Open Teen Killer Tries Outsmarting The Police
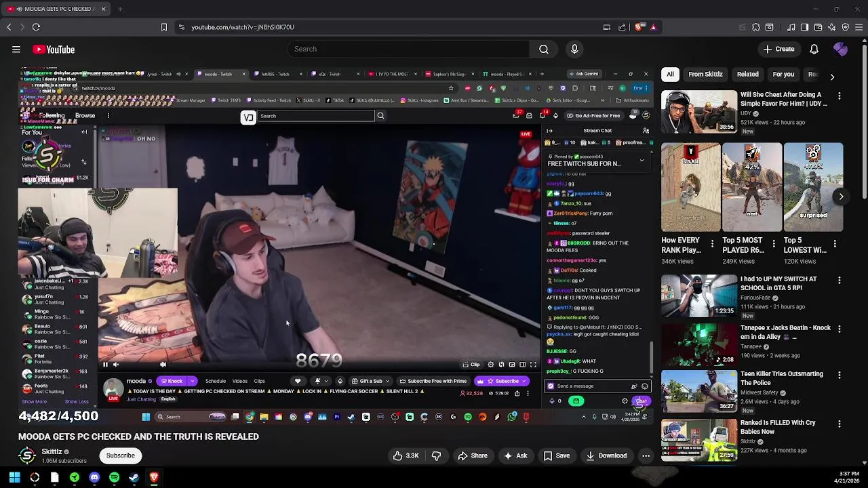This screenshot has height=488, width=868. pos(781,378)
